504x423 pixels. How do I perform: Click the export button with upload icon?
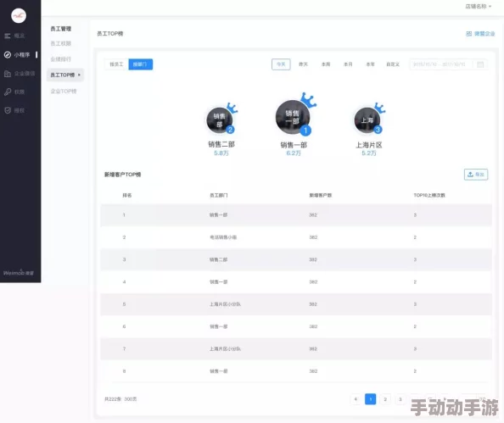point(476,175)
